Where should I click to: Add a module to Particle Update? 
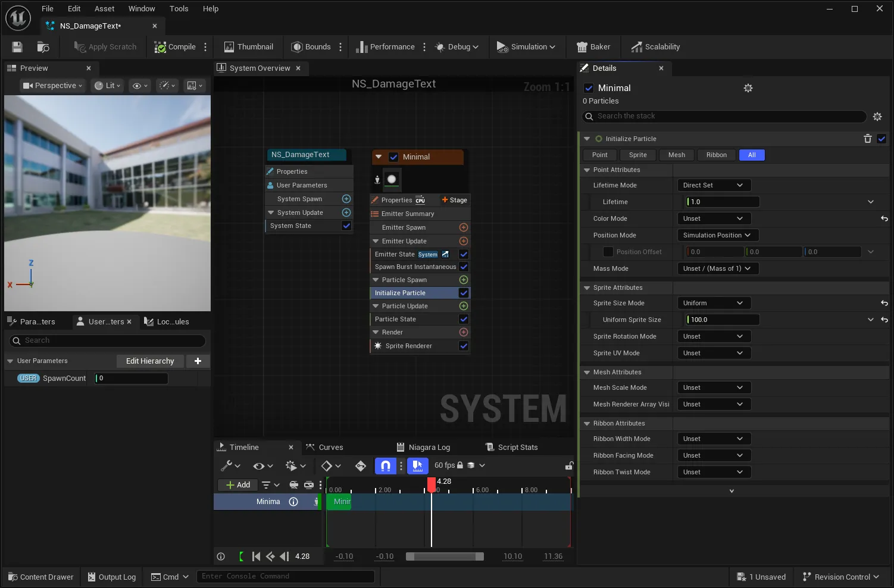464,306
